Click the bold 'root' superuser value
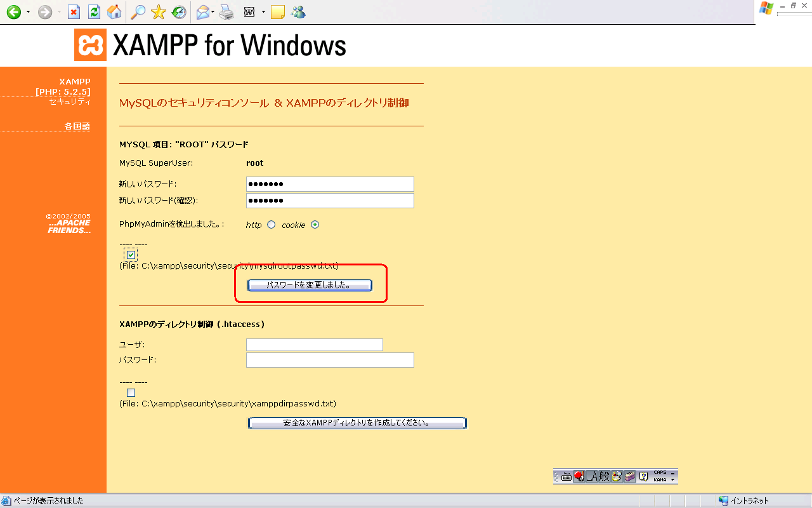Viewport: 812px width, 508px height. (254, 163)
